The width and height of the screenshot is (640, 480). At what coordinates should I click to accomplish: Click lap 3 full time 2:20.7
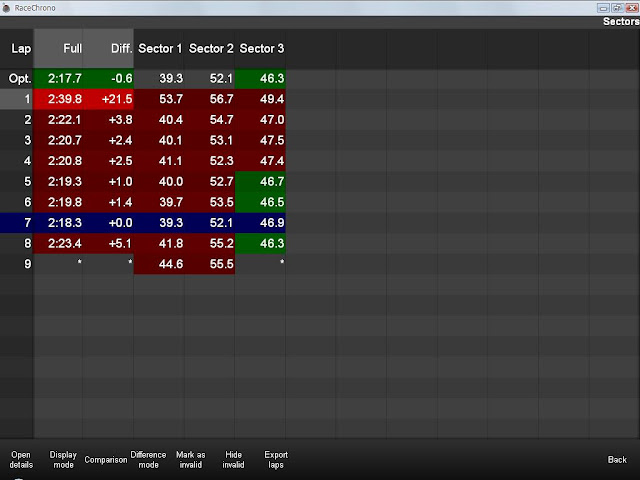(58, 140)
